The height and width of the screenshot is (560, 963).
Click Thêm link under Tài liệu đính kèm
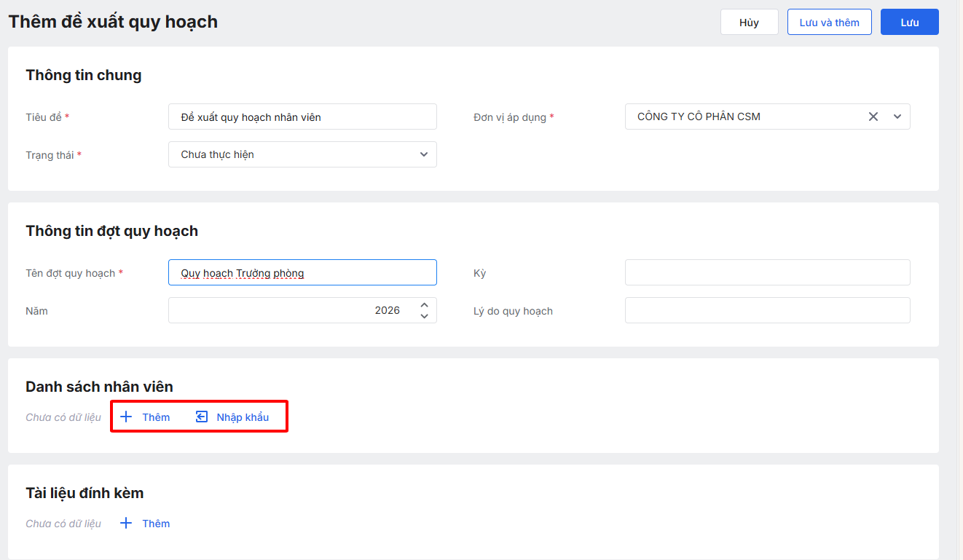pyautogui.click(x=156, y=524)
